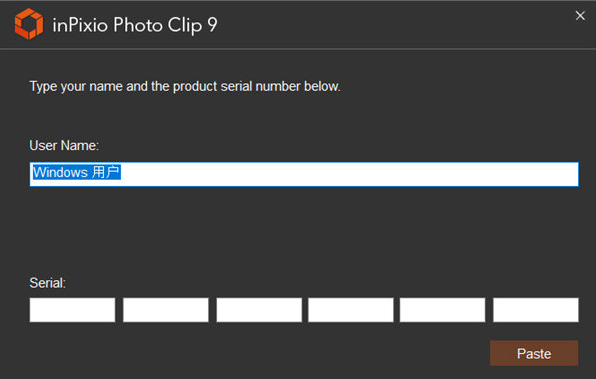Viewport: 596px width, 379px height.
Task: Click the word inPixio in the title
Action: (x=80, y=25)
